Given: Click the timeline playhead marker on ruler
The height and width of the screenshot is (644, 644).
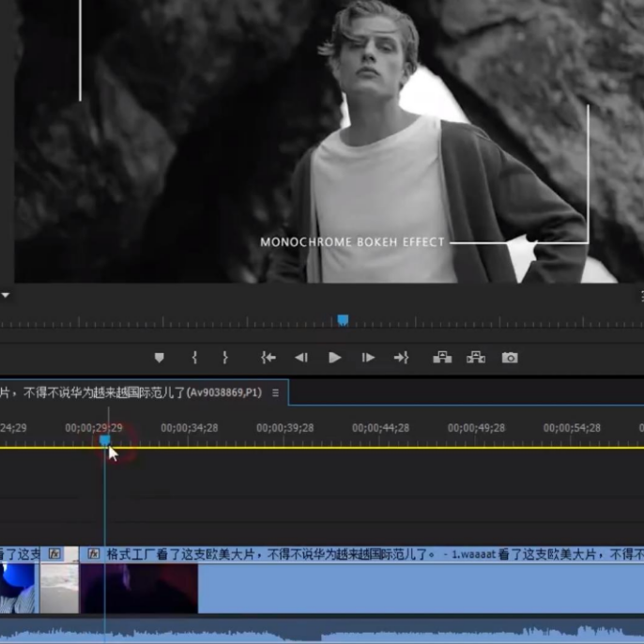Looking at the screenshot, I should 105,440.
